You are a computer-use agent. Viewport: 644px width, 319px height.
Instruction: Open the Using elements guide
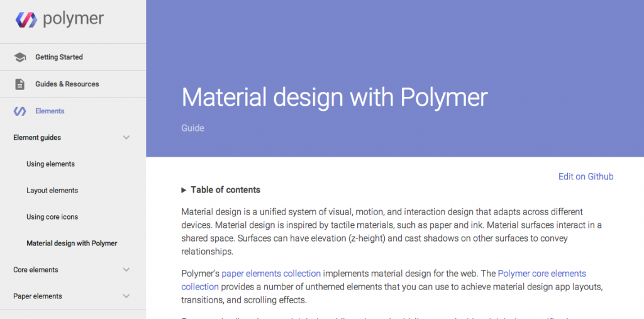pos(50,164)
